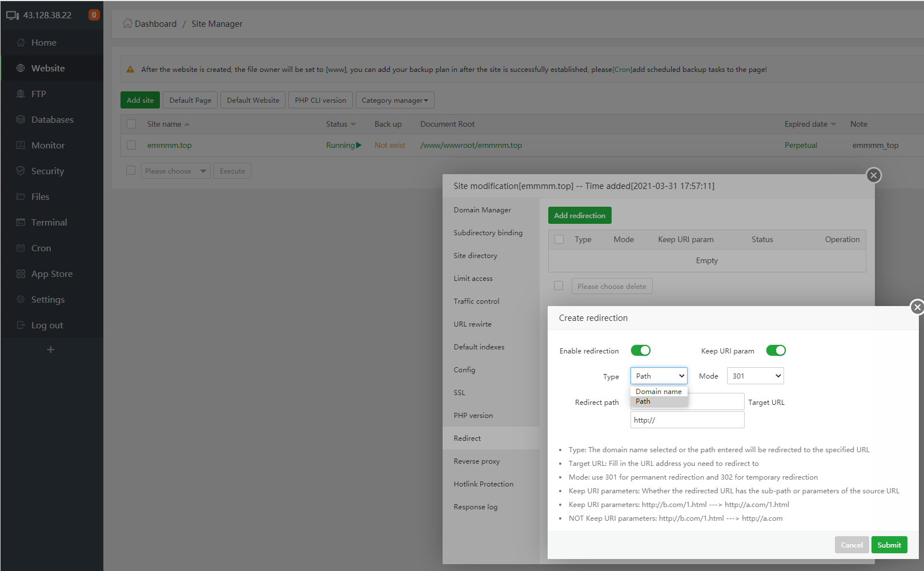Click the Cancel button

click(851, 545)
